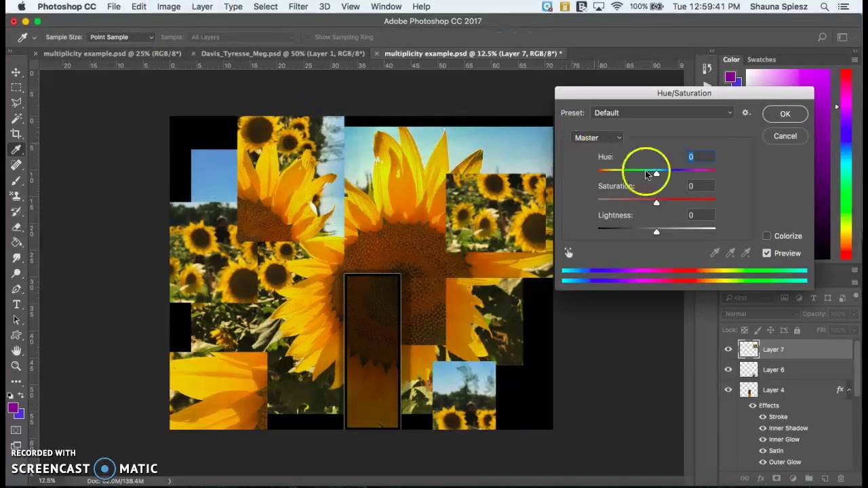868x488 pixels.
Task: Collapse Layer 4 effects list arrow
Action: pos(849,390)
